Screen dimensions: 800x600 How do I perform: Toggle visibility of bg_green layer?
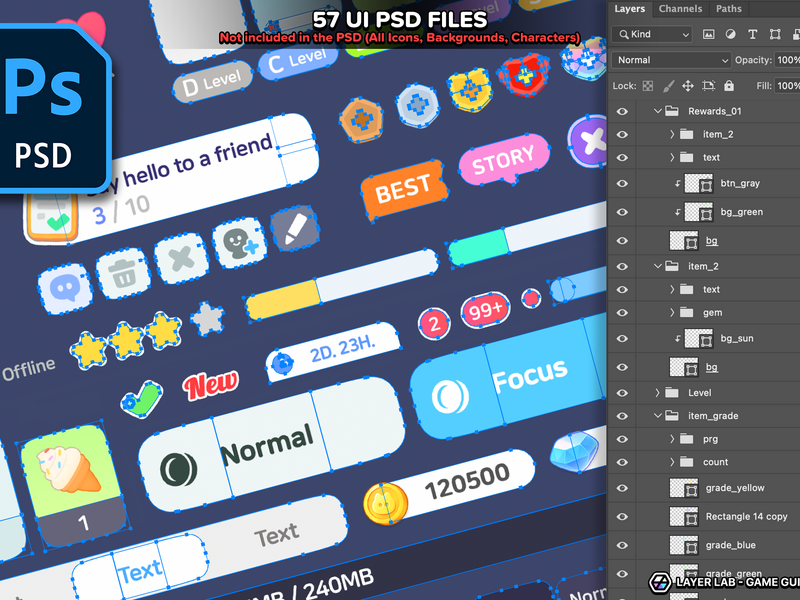622,212
